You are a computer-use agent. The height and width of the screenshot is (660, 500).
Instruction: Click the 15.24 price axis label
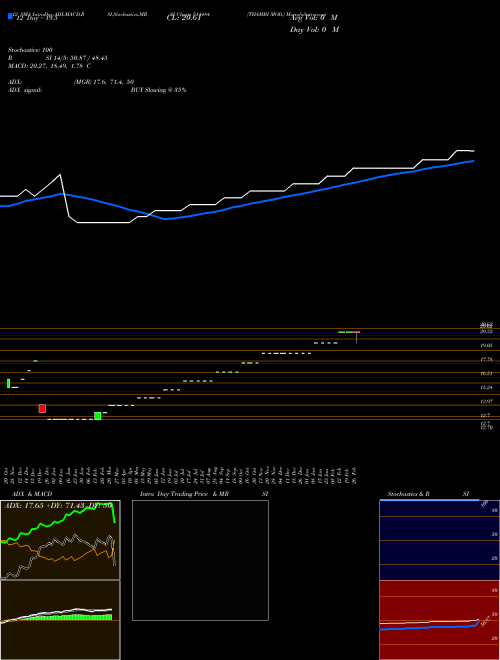(487, 387)
